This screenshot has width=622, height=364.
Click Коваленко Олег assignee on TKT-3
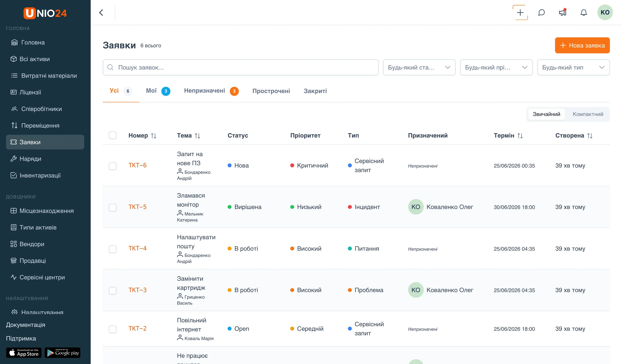440,290
